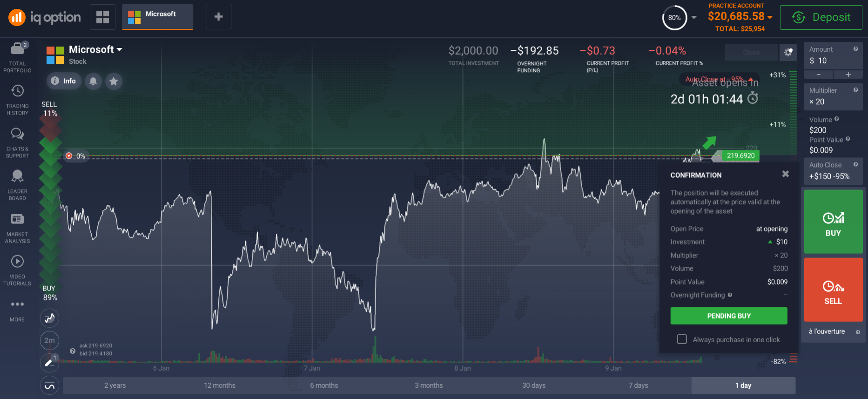Select 12 months timeframe
This screenshot has width=868, height=399.
[220, 385]
